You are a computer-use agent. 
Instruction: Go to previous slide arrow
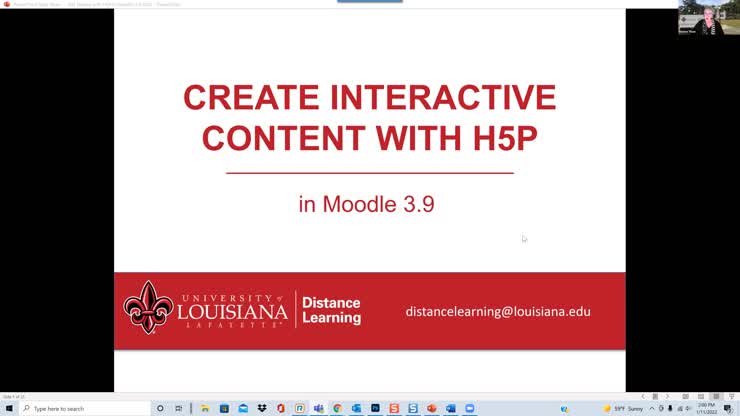pos(642,397)
